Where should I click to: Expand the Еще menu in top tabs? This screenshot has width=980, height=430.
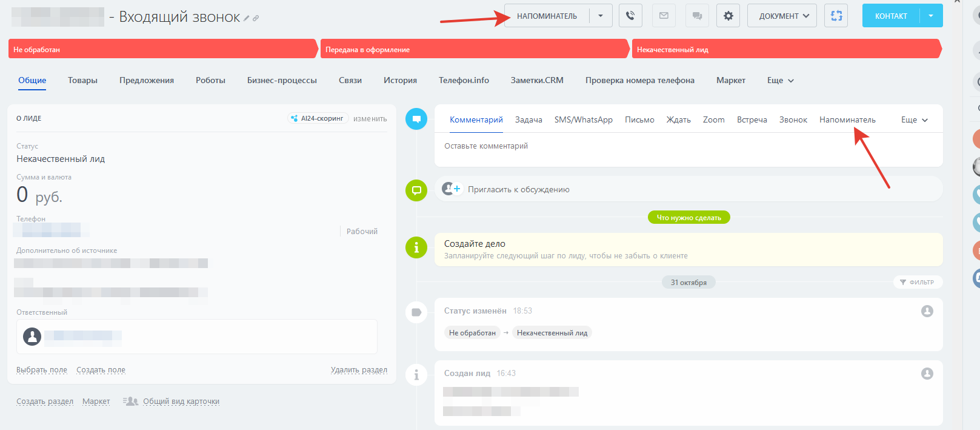[x=780, y=80]
